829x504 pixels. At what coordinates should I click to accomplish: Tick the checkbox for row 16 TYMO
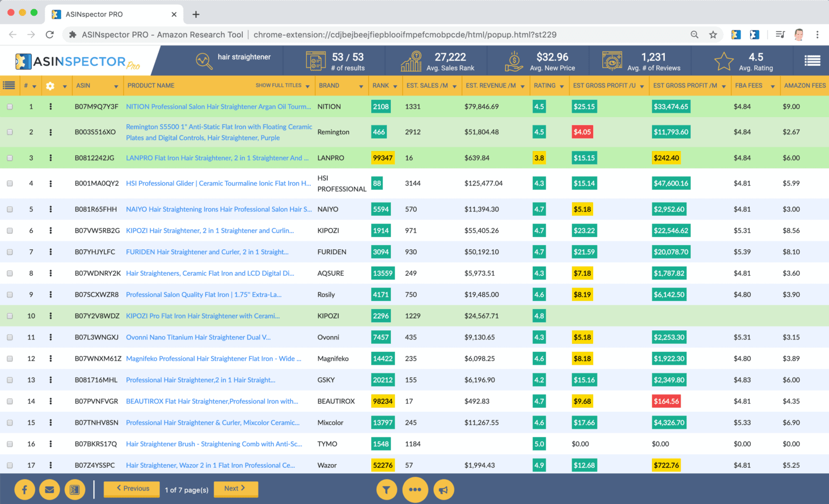(10, 444)
